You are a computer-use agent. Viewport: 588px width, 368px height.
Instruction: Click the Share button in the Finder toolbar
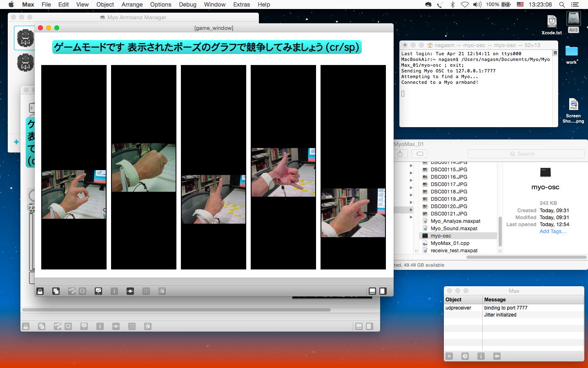(400, 154)
